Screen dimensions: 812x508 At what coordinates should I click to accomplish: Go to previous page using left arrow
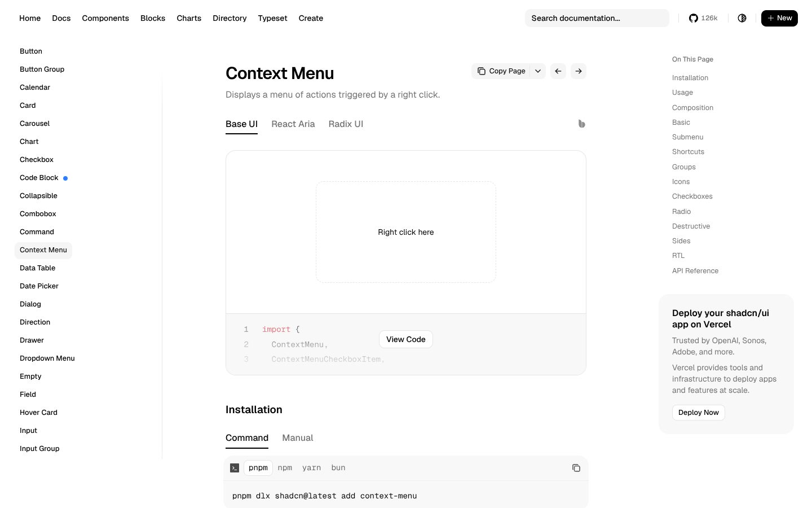click(558, 71)
